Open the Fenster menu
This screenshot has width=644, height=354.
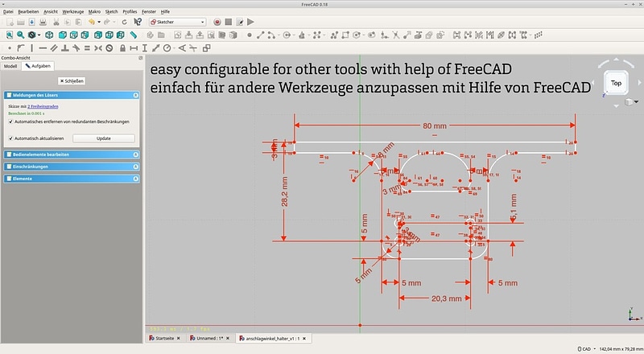point(149,11)
